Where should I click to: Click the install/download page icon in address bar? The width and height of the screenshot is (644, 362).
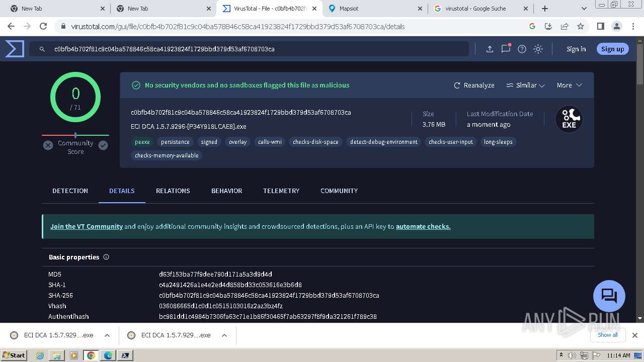[548, 26]
